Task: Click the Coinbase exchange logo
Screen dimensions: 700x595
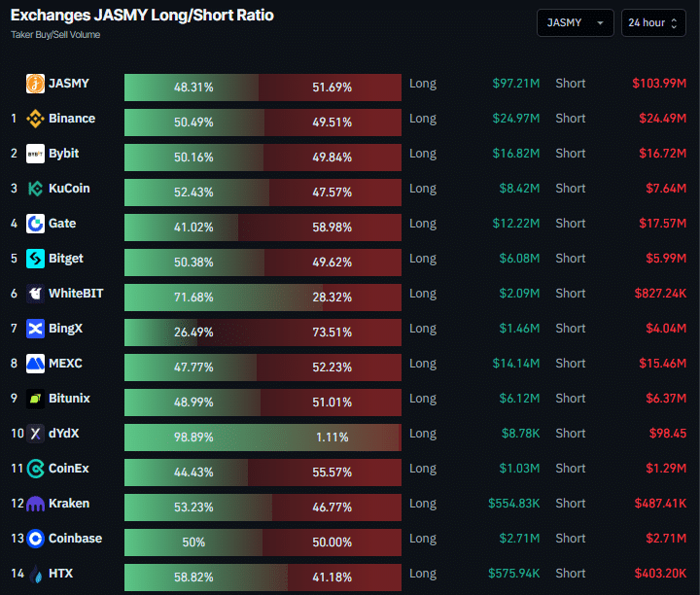Action: [35, 539]
